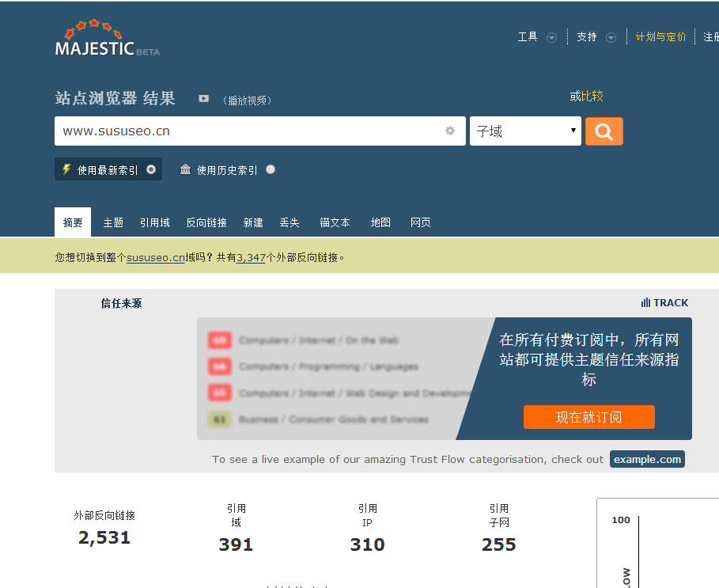Expand the 工具 menu arrow
719x588 pixels.
point(551,37)
